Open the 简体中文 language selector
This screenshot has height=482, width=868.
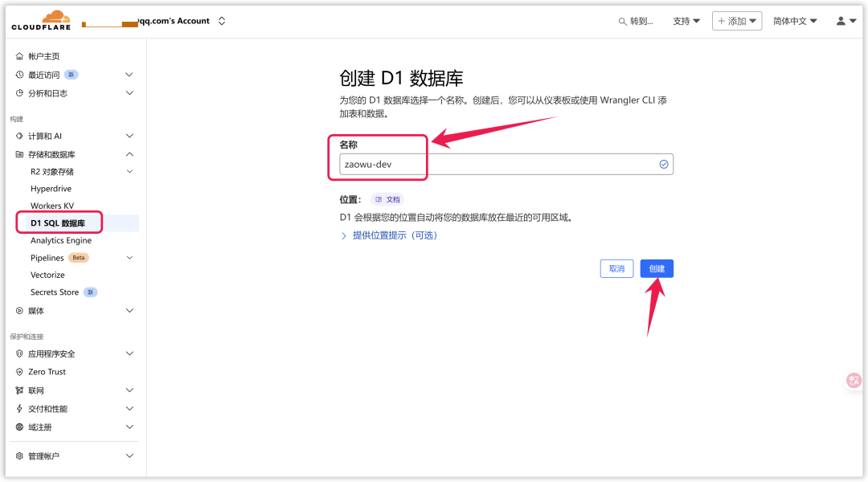(x=795, y=21)
